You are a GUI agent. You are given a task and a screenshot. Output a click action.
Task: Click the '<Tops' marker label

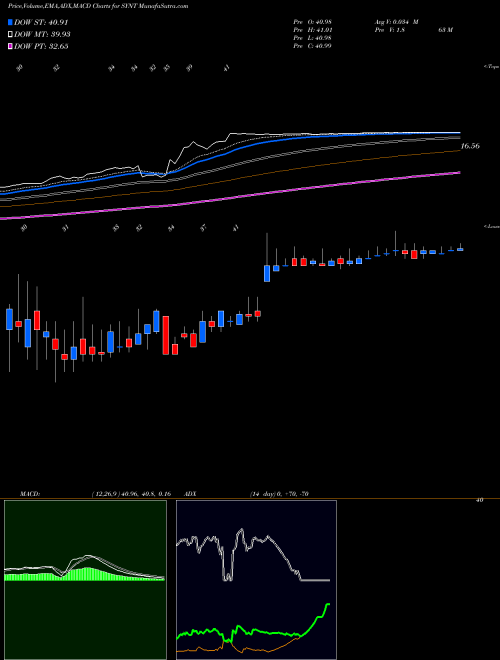491,67
